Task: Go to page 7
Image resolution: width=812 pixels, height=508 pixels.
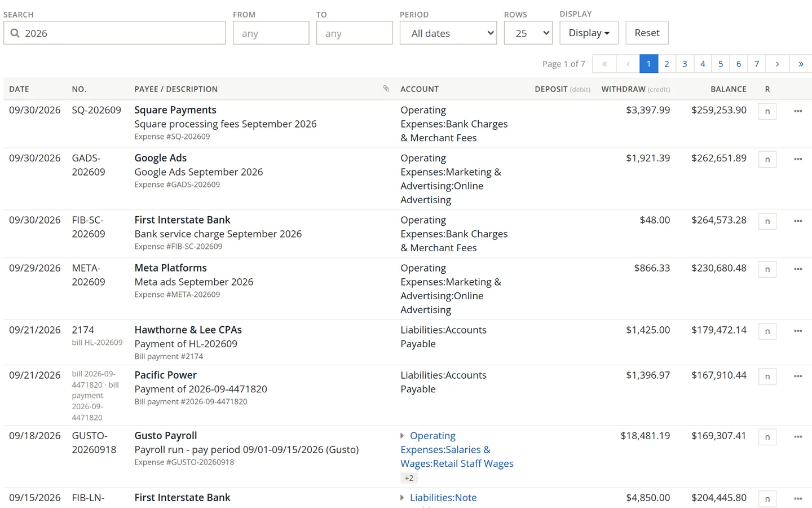Action: pyautogui.click(x=757, y=64)
